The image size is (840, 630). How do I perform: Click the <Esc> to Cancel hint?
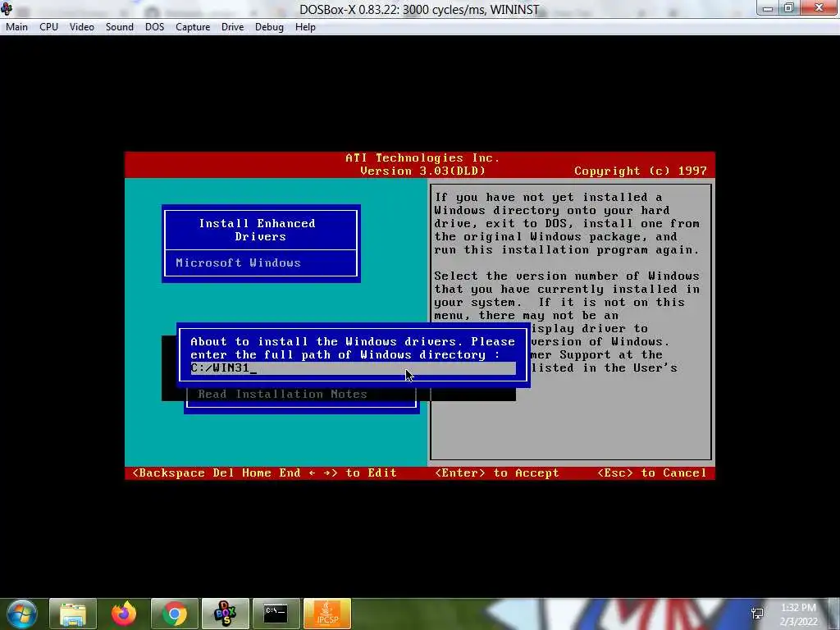pyautogui.click(x=652, y=473)
